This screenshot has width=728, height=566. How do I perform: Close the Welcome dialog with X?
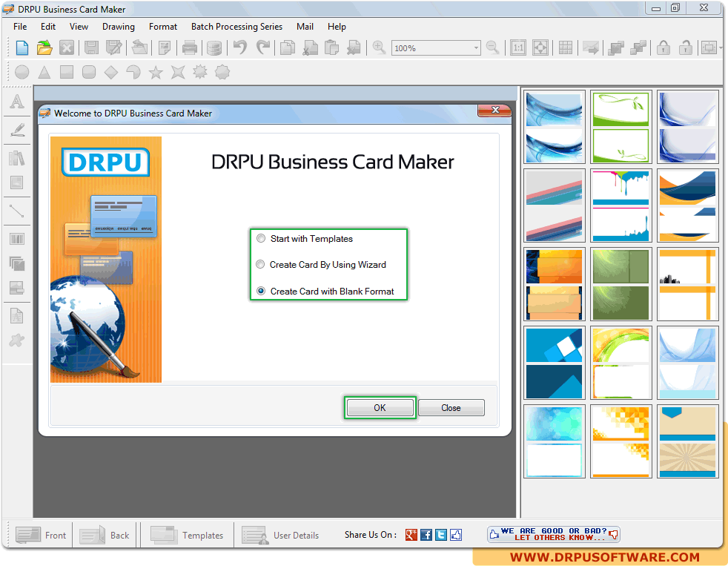pyautogui.click(x=494, y=110)
